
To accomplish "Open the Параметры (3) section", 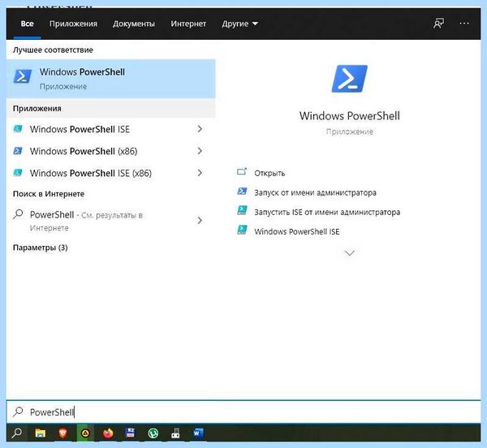I will click(41, 248).
